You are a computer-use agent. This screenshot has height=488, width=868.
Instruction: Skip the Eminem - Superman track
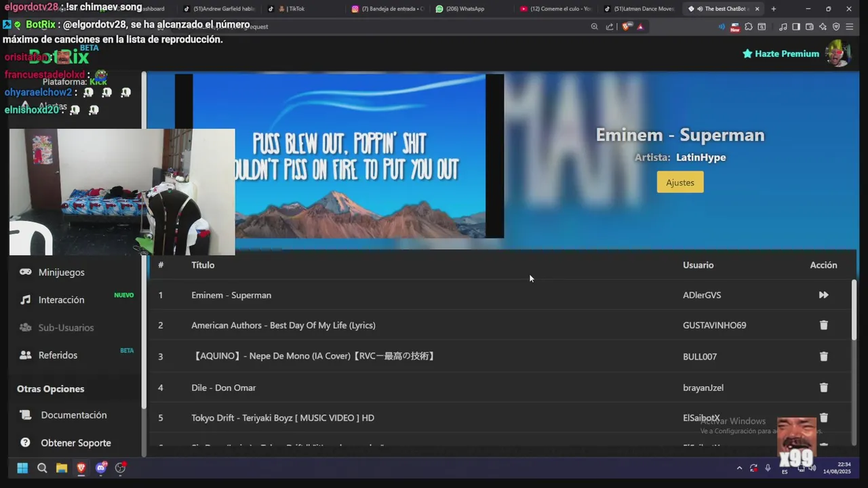pos(823,295)
